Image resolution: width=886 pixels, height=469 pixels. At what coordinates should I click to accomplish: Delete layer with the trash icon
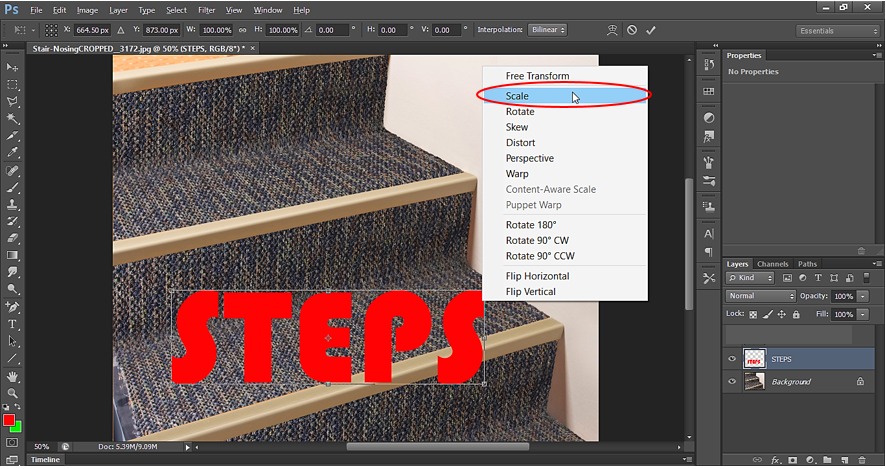click(862, 460)
